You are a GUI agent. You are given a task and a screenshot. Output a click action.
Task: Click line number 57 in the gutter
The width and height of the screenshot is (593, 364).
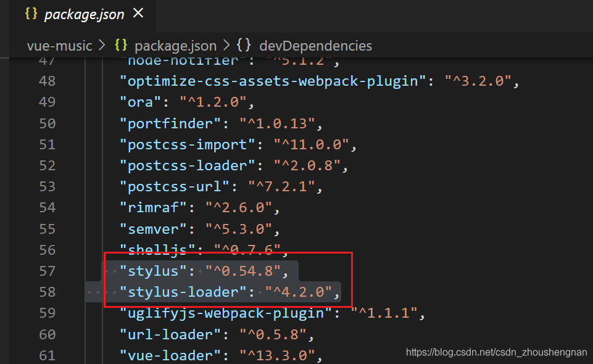(x=47, y=271)
